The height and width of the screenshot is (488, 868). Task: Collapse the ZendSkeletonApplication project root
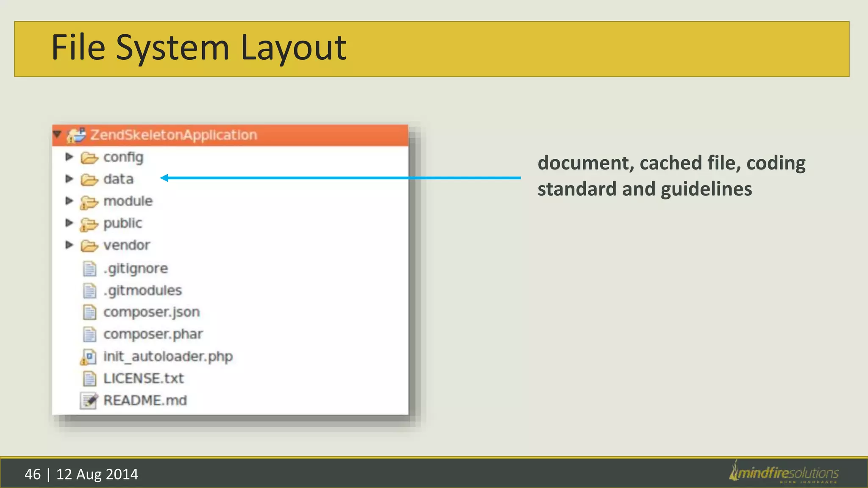57,135
